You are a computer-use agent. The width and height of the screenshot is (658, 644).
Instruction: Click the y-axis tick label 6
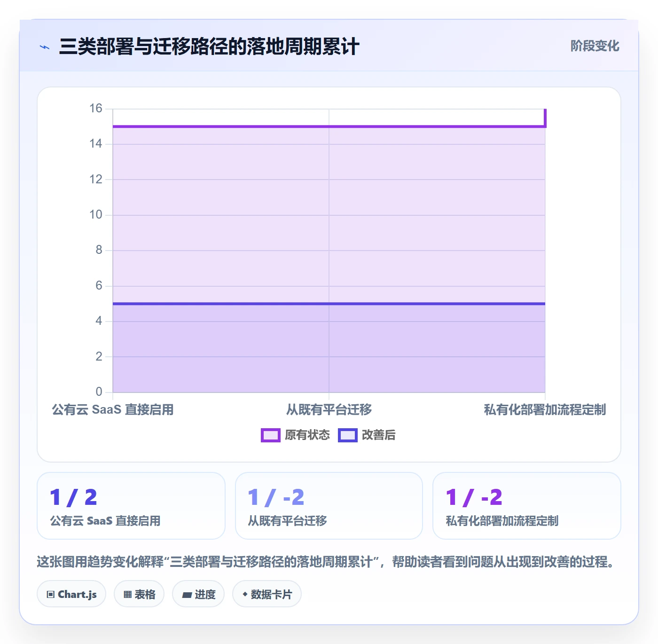tap(99, 286)
